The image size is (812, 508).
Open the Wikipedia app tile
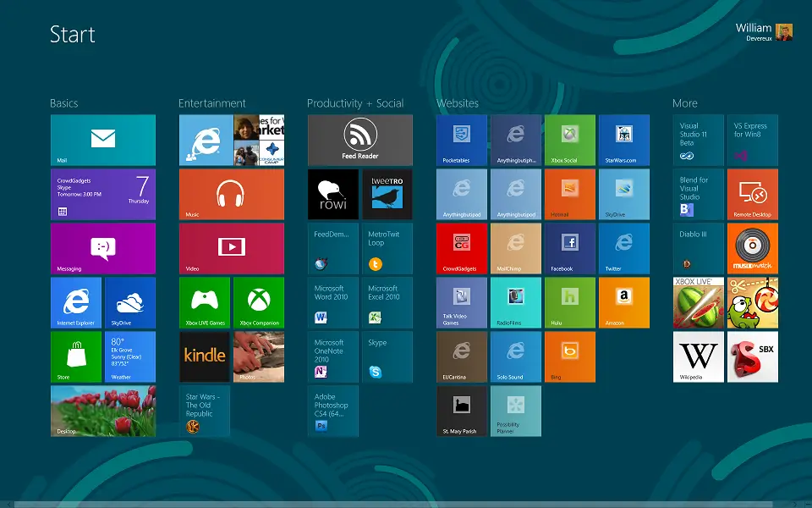pos(699,356)
